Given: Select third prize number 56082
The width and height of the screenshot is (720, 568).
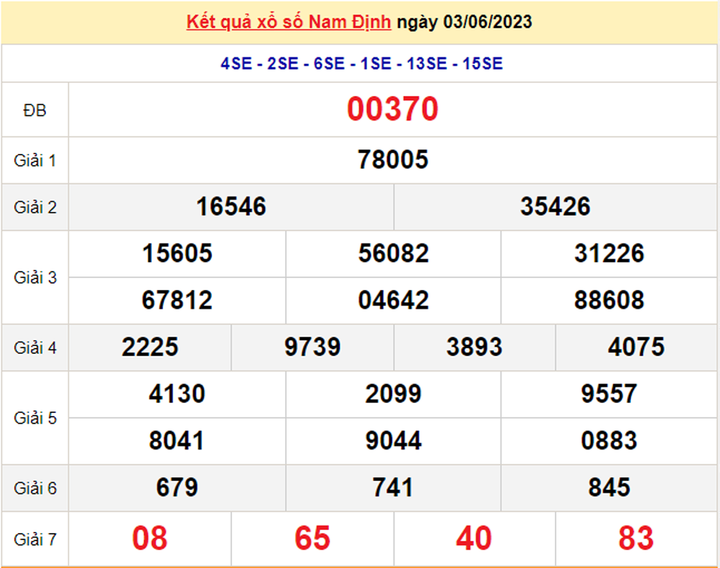Looking at the screenshot, I should [394, 253].
